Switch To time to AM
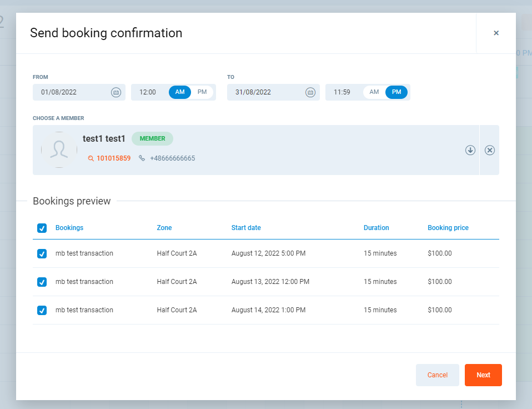This screenshot has width=532, height=409. tap(374, 92)
